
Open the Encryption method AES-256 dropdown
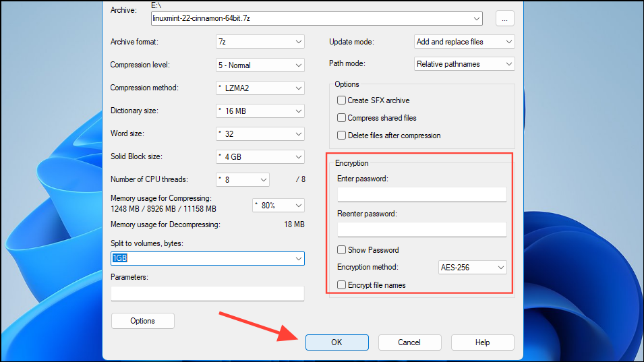[472, 267]
